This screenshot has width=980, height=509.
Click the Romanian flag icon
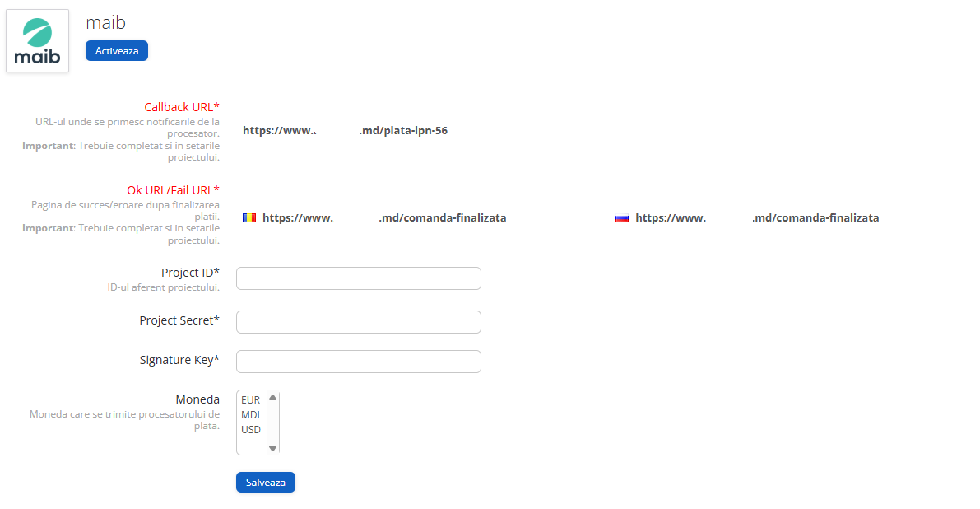(249, 218)
